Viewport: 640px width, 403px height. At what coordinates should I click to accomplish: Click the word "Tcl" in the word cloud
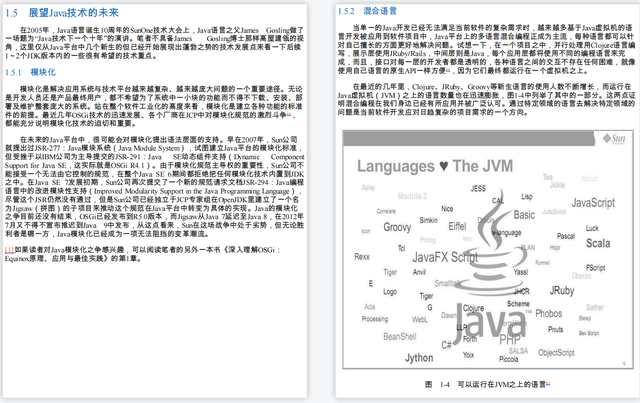click(401, 248)
